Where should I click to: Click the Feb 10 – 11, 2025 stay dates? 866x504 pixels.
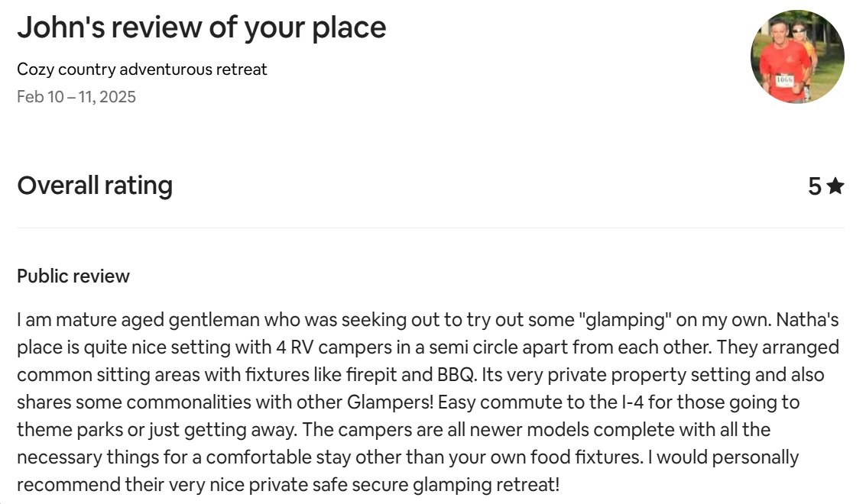pos(76,97)
